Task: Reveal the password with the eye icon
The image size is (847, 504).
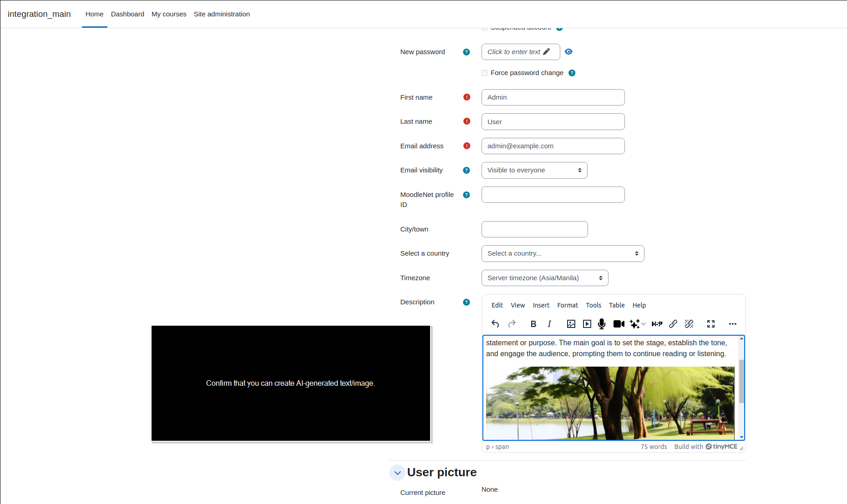Action: coord(568,51)
